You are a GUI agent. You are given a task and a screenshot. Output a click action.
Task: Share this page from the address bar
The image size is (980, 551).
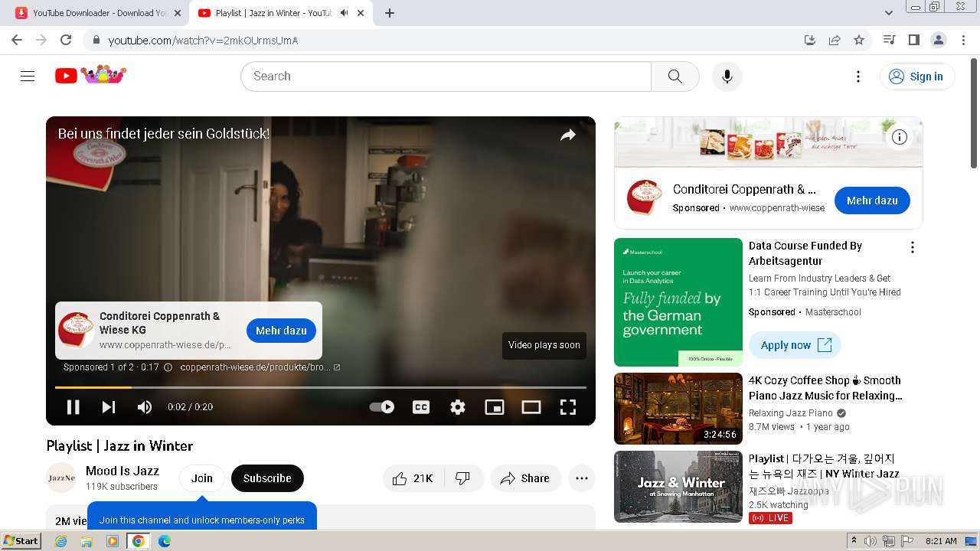click(x=835, y=40)
